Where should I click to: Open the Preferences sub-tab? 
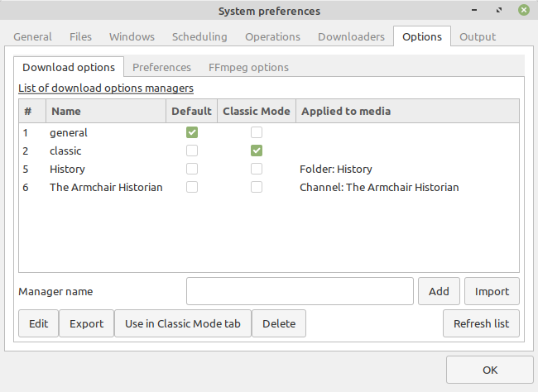(x=161, y=67)
